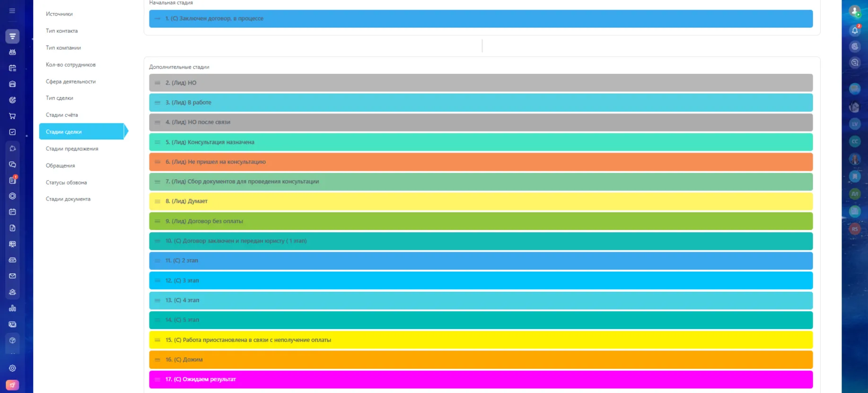Open the bar chart analytics icon
The height and width of the screenshot is (393, 868).
12,308
